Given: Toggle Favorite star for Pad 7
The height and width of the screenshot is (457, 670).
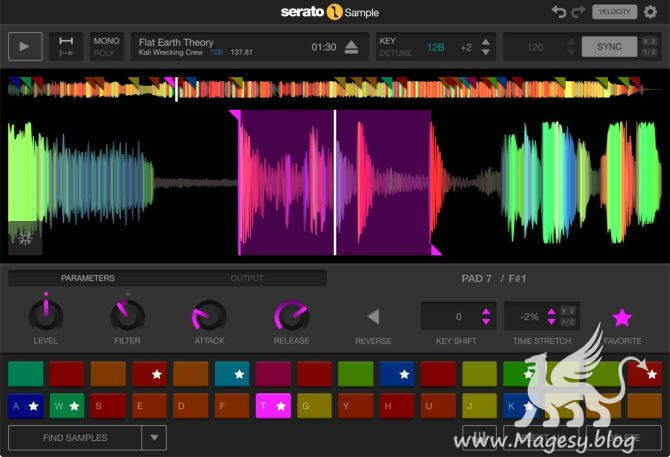Looking at the screenshot, I should pyautogui.click(x=622, y=318).
